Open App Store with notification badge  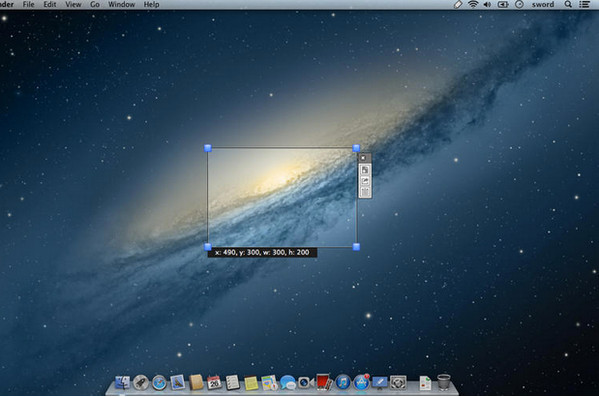[361, 382]
